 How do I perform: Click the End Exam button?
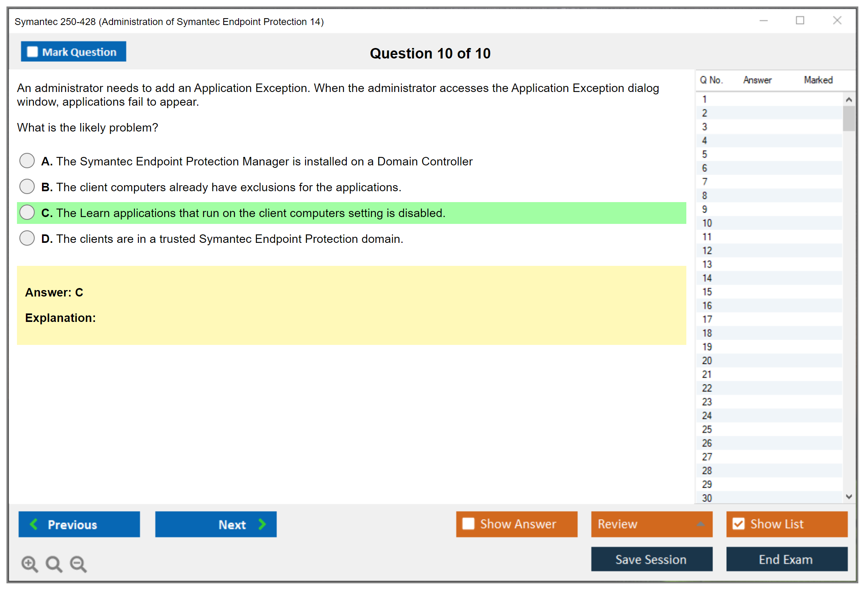tap(786, 559)
